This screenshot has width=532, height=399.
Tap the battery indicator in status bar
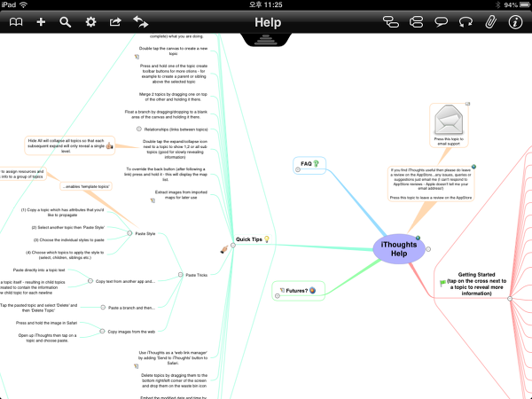pyautogui.click(x=525, y=4)
